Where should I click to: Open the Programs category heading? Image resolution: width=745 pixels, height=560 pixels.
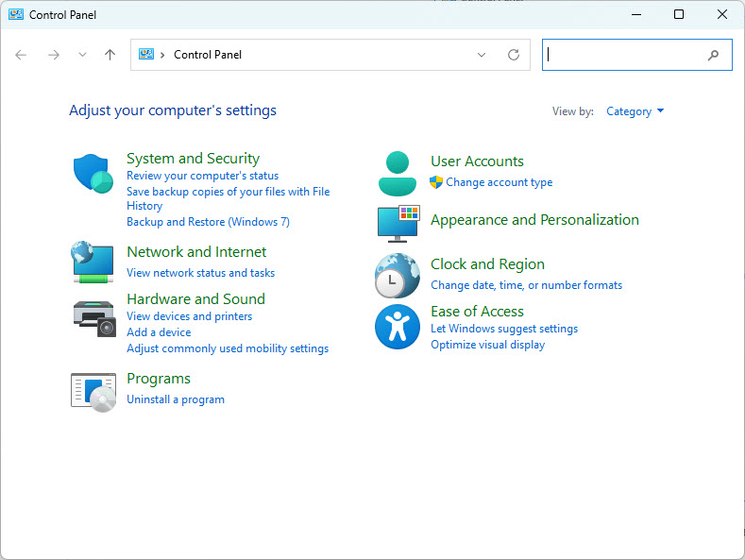coord(159,379)
